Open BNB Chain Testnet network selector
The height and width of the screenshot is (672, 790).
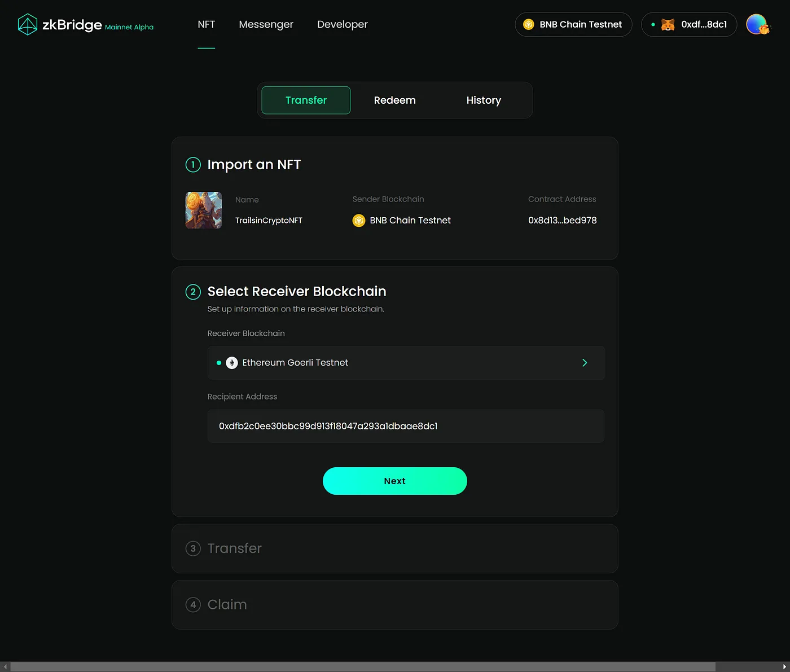(573, 24)
